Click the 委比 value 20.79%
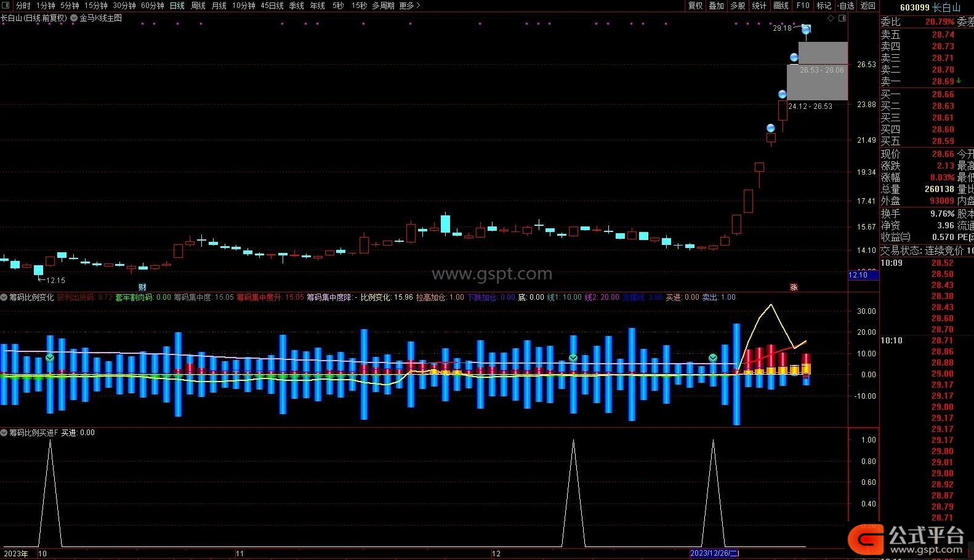This screenshot has height=560, width=974. click(x=940, y=22)
